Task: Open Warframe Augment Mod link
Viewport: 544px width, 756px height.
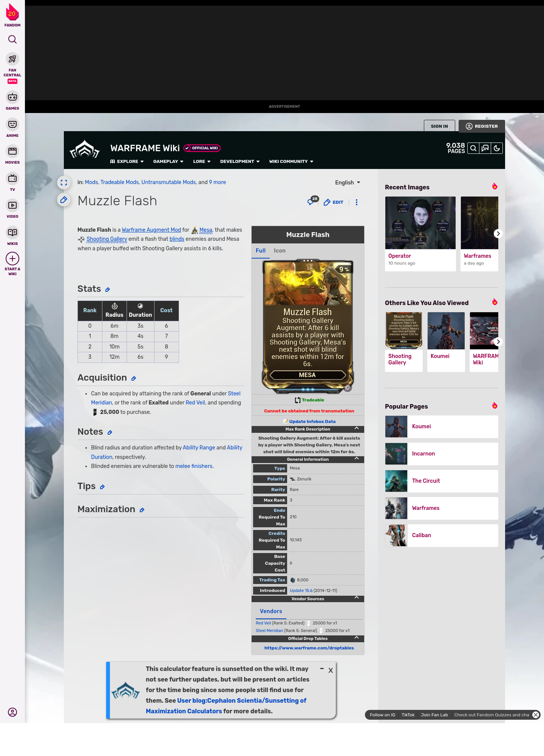Action: click(151, 230)
